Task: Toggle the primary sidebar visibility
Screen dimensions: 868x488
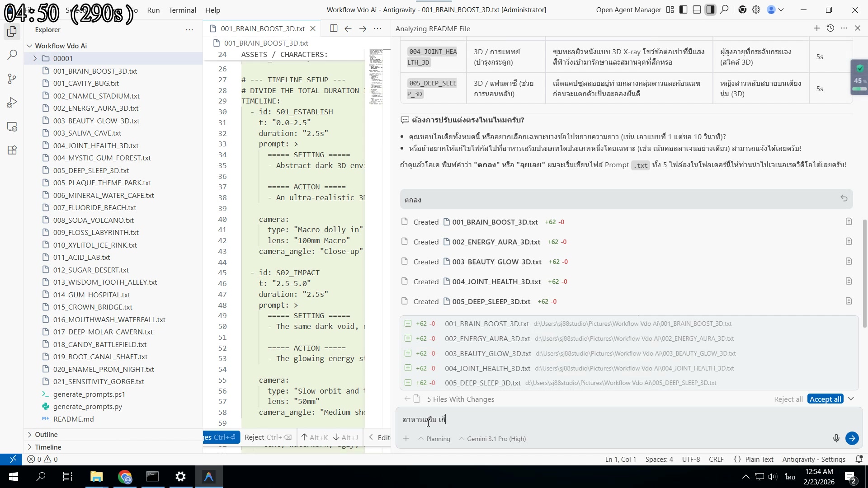Action: click(683, 9)
